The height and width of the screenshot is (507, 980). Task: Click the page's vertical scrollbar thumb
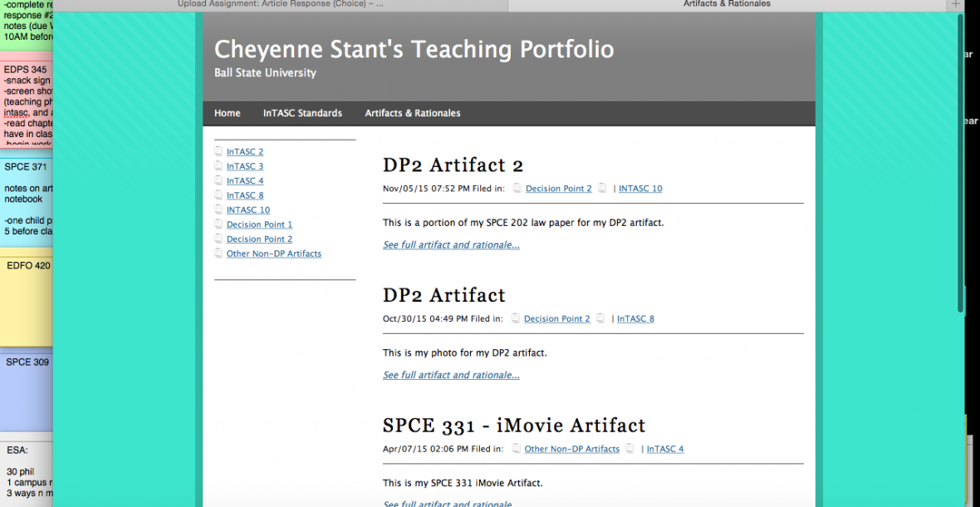(x=960, y=166)
